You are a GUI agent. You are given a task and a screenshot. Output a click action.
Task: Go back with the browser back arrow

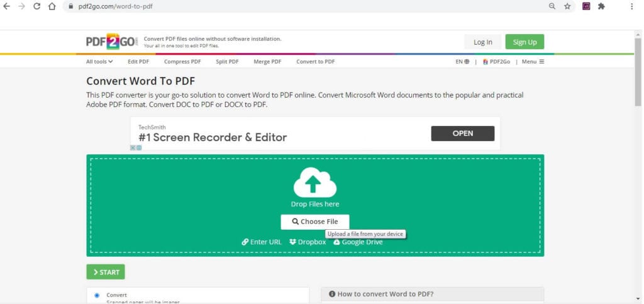[x=6, y=6]
